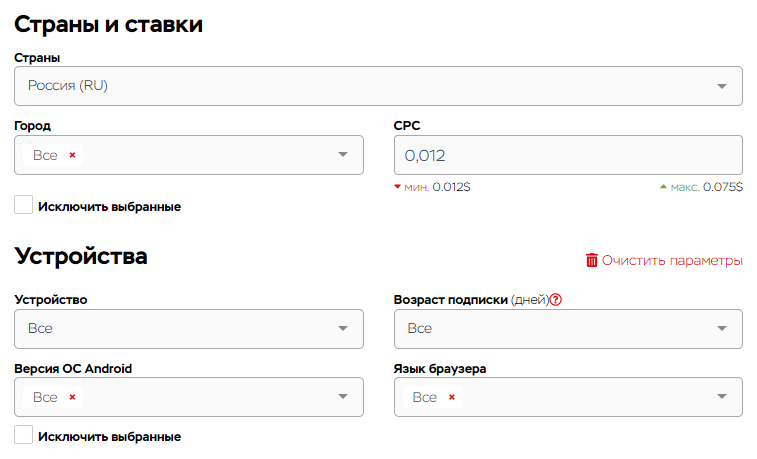Click into the CPC input field
Image resolution: width=757 pixels, height=459 pixels.
[x=568, y=155]
